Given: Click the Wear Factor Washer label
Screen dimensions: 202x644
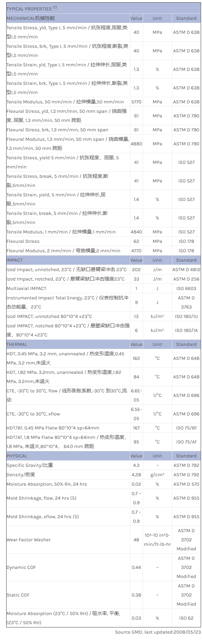Looking at the screenshot, I should tap(29, 540).
